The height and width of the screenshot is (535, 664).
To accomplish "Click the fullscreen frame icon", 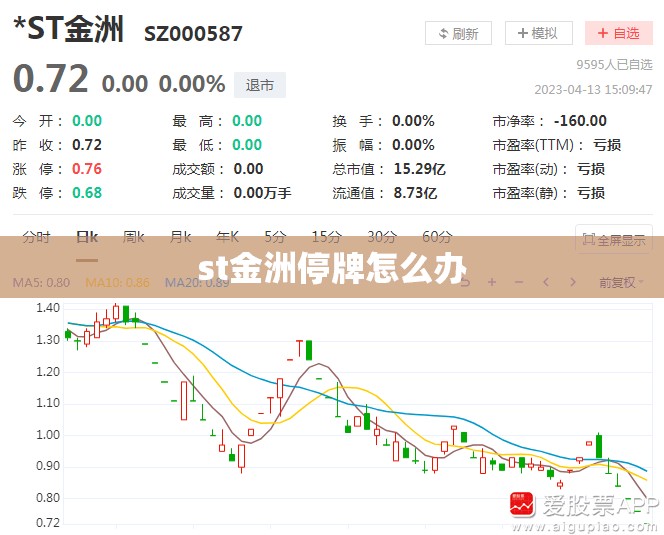I will 589,240.
